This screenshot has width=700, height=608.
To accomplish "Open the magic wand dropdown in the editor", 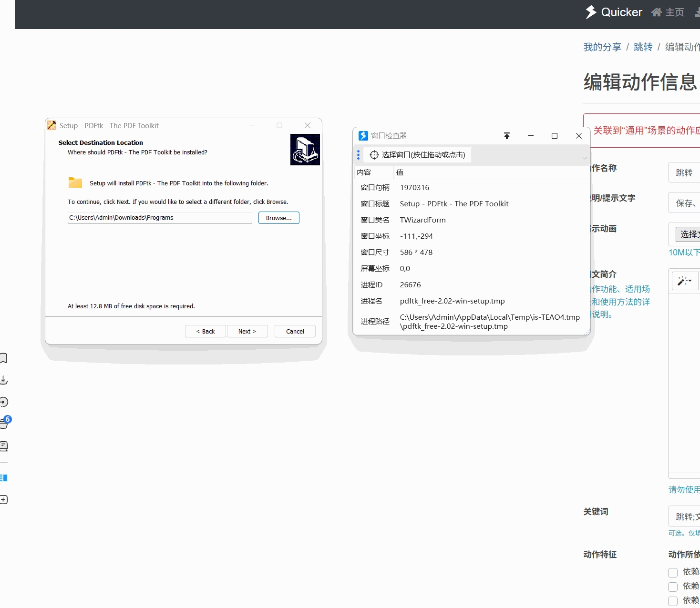I will pos(685,281).
